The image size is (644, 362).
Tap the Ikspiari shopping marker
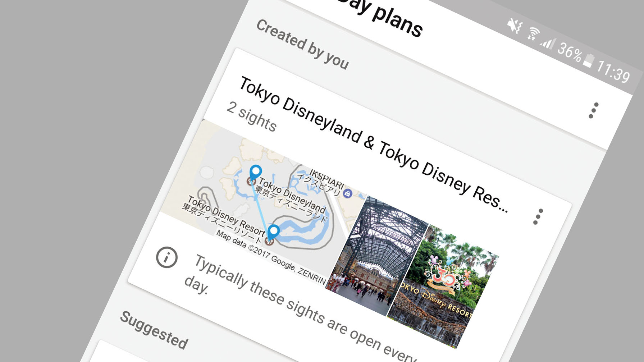347,193
